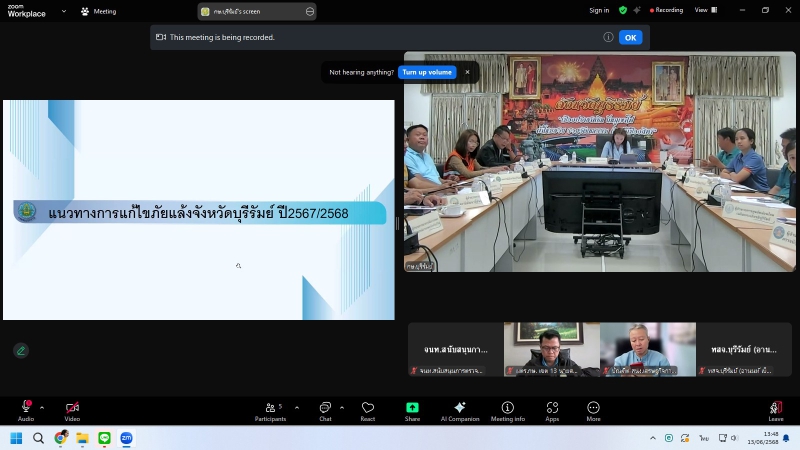Select participant tile ทสจ.บุรีรัมย์
The width and height of the screenshot is (800, 450).
click(x=744, y=349)
